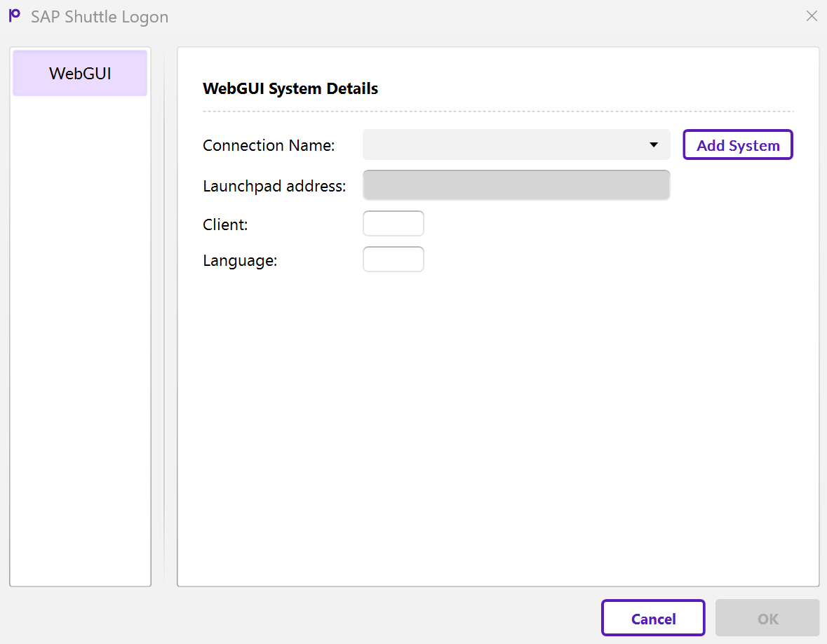This screenshot has height=644, width=827.
Task: Click the "Connection Name:" label
Action: click(269, 145)
